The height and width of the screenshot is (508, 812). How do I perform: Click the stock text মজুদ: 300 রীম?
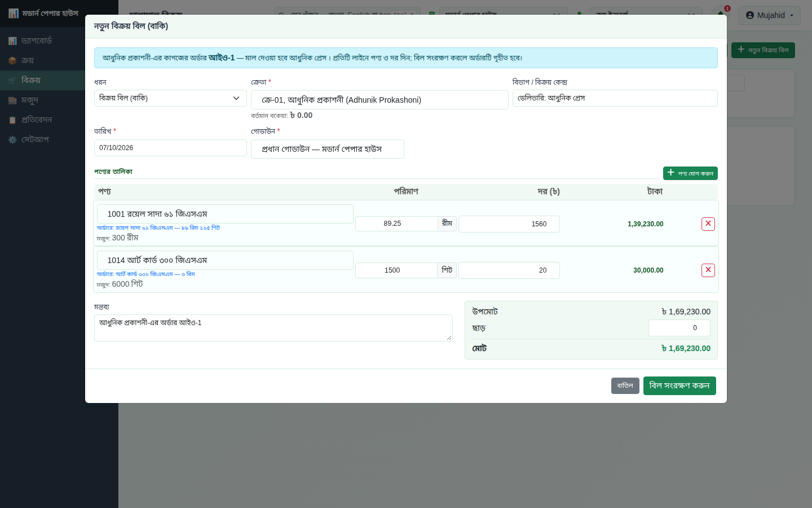point(117,238)
